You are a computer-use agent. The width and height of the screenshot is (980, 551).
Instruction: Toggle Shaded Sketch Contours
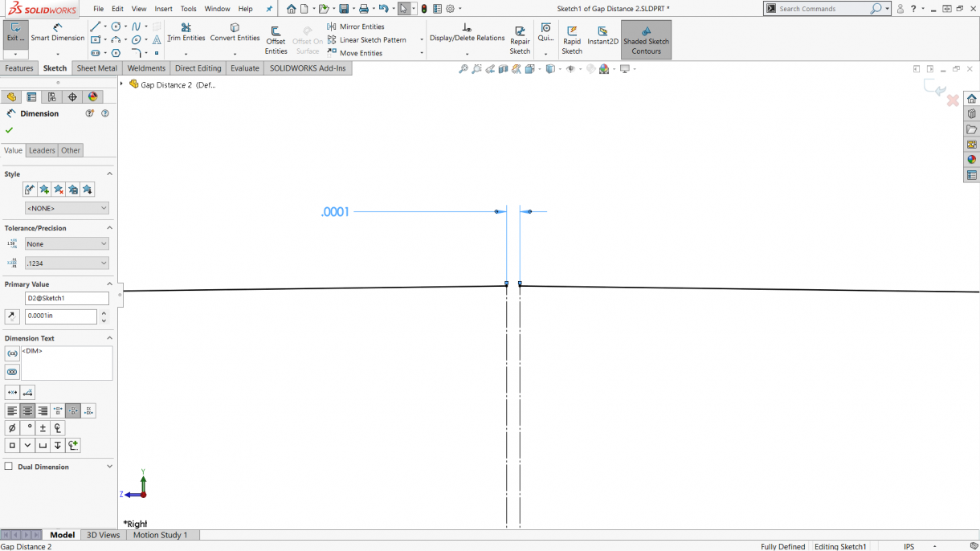point(646,40)
